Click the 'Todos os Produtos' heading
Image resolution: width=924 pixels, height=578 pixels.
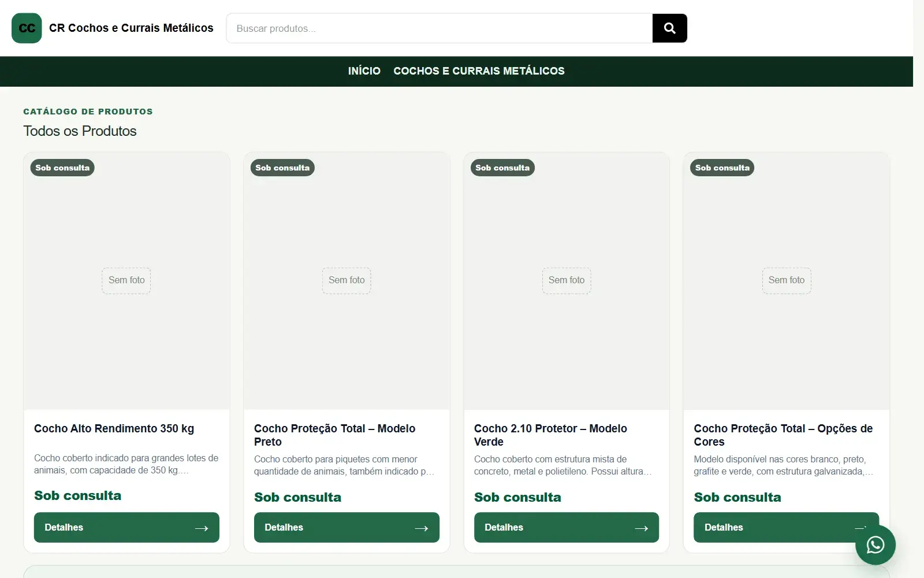coord(80,131)
